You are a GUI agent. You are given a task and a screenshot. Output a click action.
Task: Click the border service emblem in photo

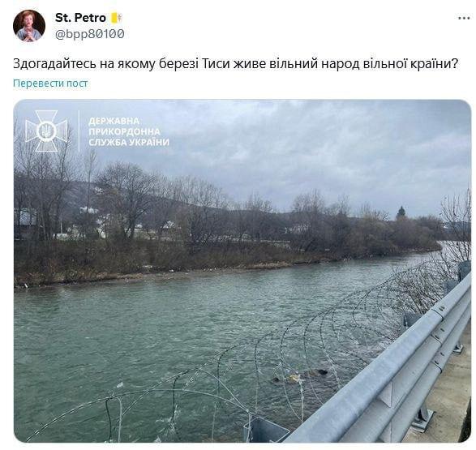coord(46,131)
